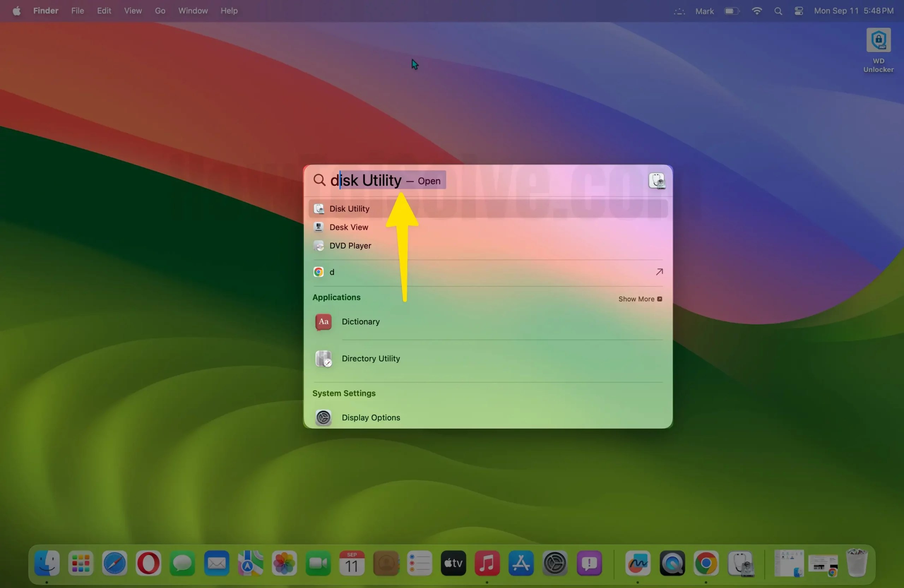Click the arrow beside the d suggestion
This screenshot has height=588, width=904.
click(659, 272)
